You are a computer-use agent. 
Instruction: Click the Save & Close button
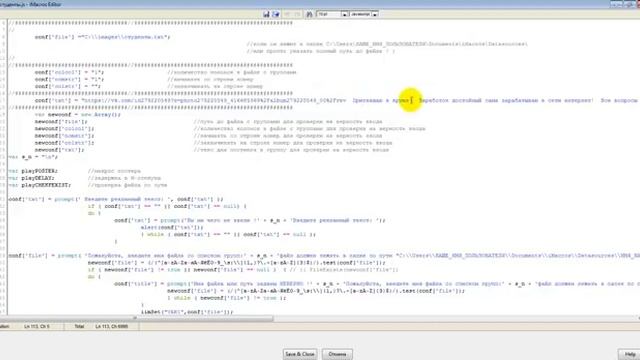click(x=300, y=354)
